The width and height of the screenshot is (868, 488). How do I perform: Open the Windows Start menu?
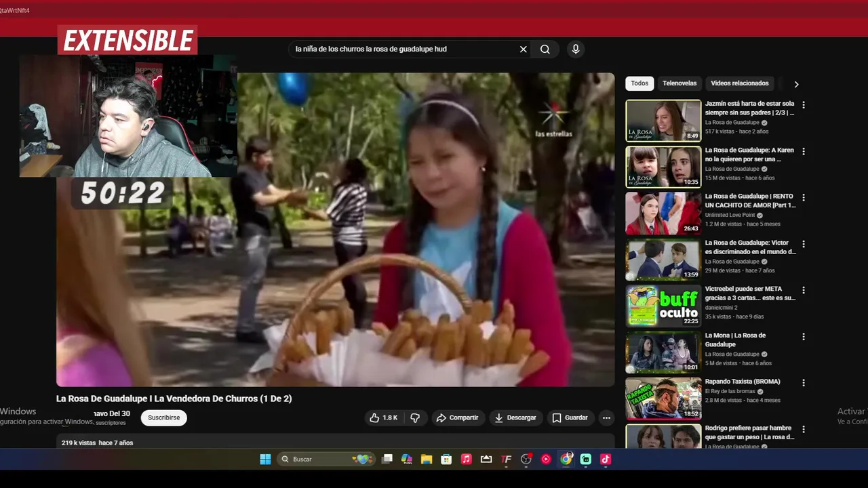pos(266,460)
